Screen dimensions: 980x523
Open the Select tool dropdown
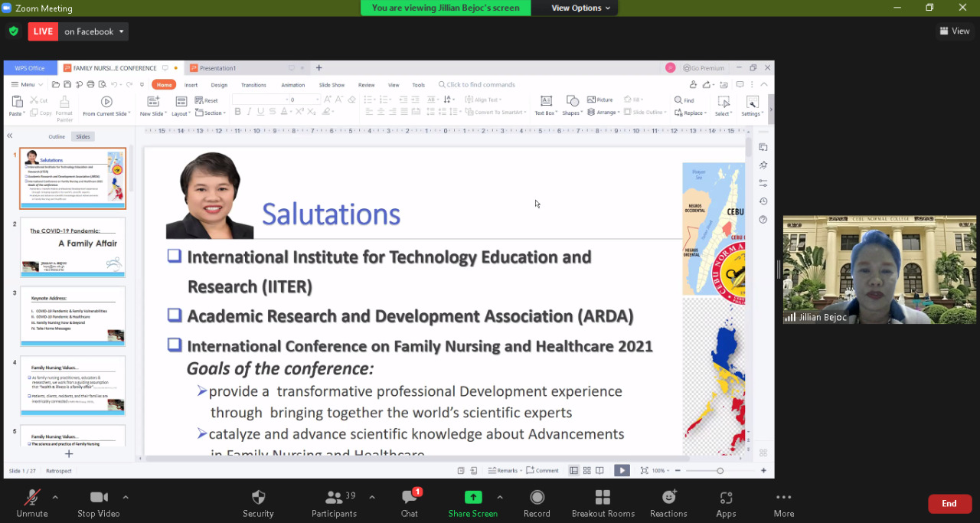[x=724, y=106]
